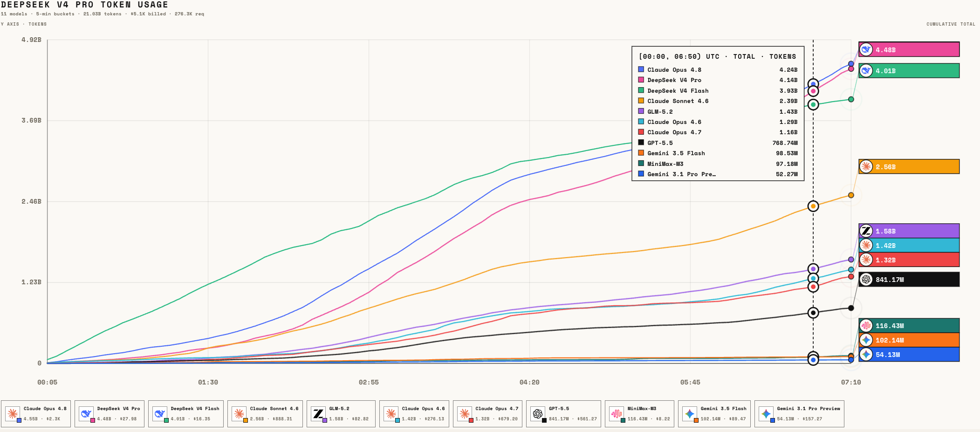This screenshot has height=432, width=980.
Task: Click the blue swatch beside Claude Opus 4.8 in tooltip
Action: [641, 69]
